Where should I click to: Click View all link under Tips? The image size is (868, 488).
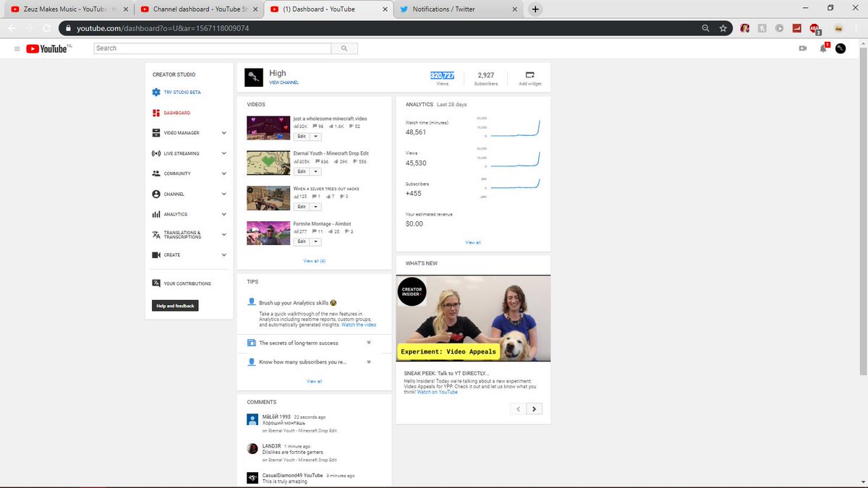point(314,381)
